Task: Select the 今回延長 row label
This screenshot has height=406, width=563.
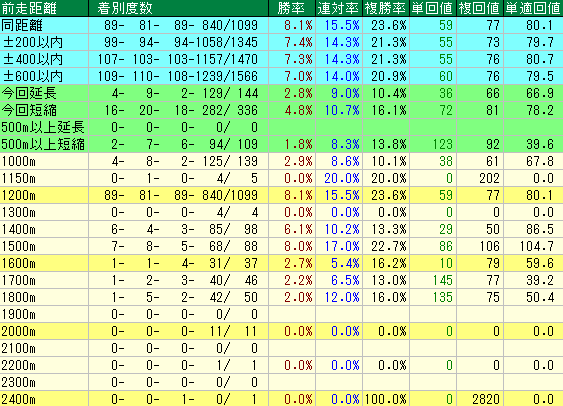Action: coord(29,93)
